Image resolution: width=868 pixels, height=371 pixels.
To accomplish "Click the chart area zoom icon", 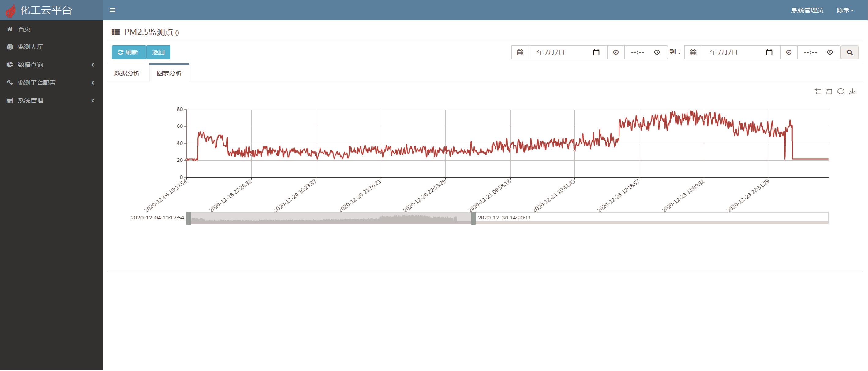I will click(x=818, y=91).
